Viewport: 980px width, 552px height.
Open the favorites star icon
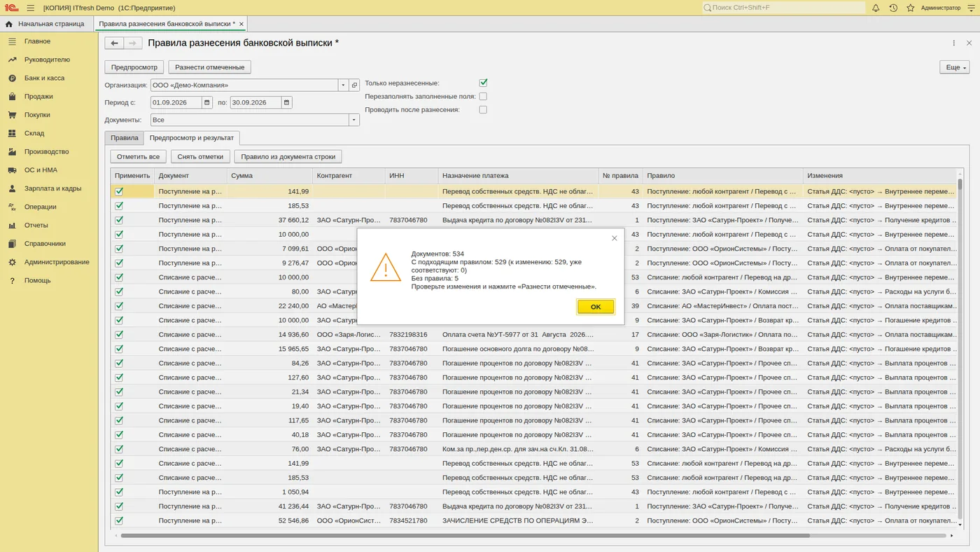click(911, 8)
